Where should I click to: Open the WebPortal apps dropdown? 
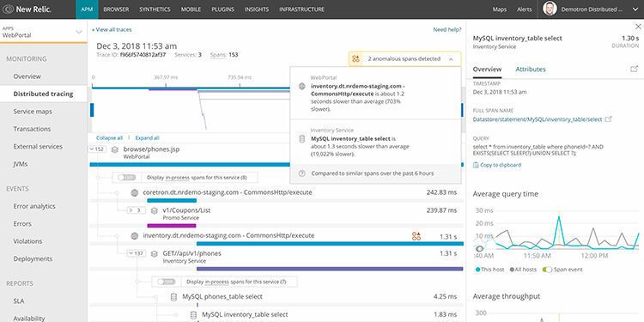point(43,32)
